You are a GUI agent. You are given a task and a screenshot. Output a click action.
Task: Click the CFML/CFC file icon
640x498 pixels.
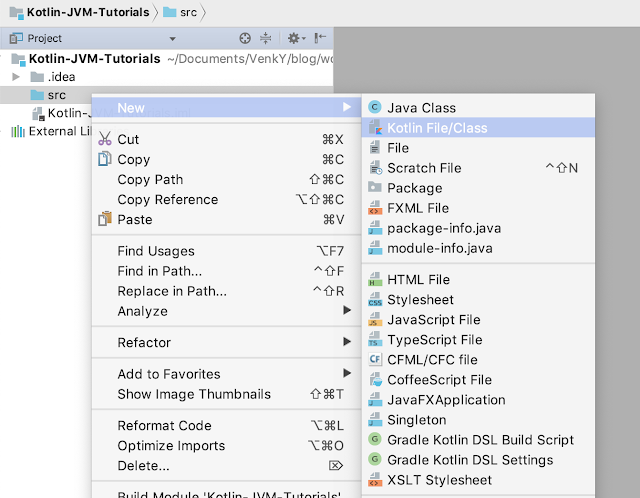[375, 359]
